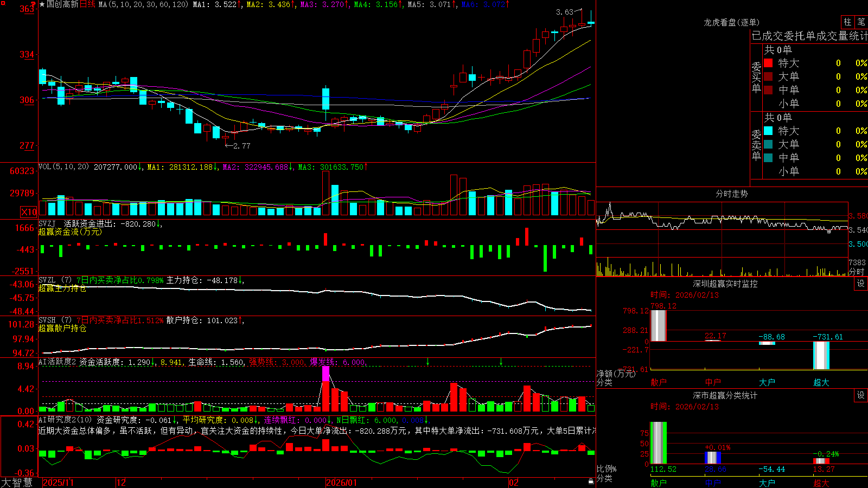Open 设 settings for 深圳超赢实时监控

861,284
